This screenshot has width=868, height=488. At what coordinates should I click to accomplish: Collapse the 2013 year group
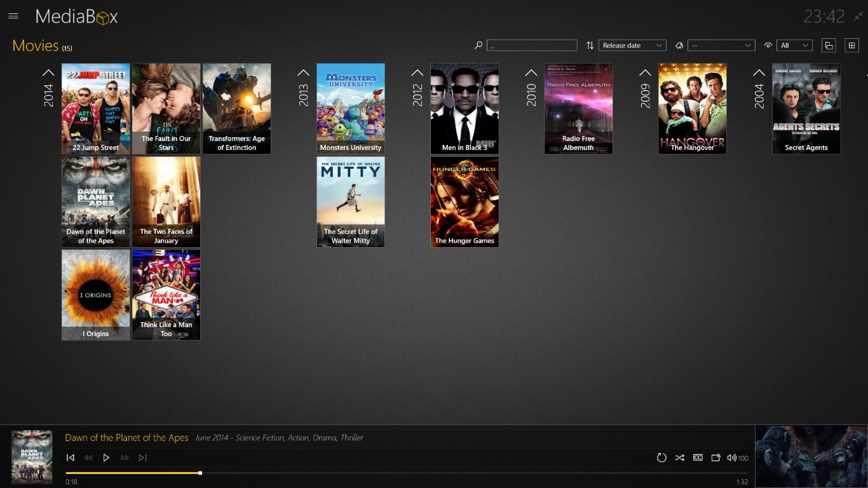pos(304,72)
